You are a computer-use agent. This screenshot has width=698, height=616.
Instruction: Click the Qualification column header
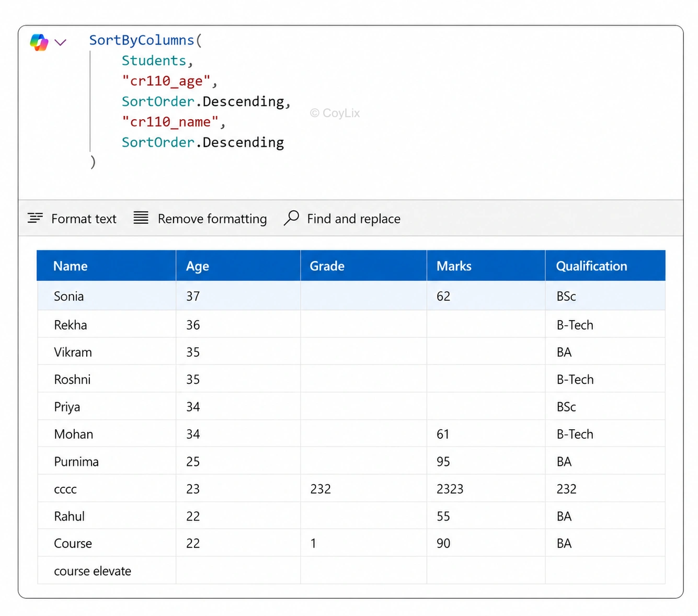[605, 266]
